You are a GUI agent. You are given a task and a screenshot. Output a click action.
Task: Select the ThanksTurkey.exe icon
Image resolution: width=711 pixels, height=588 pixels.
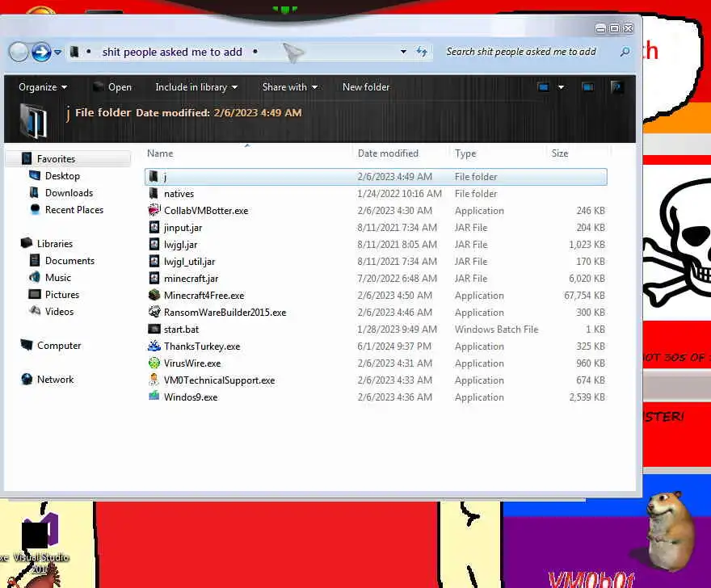(154, 346)
